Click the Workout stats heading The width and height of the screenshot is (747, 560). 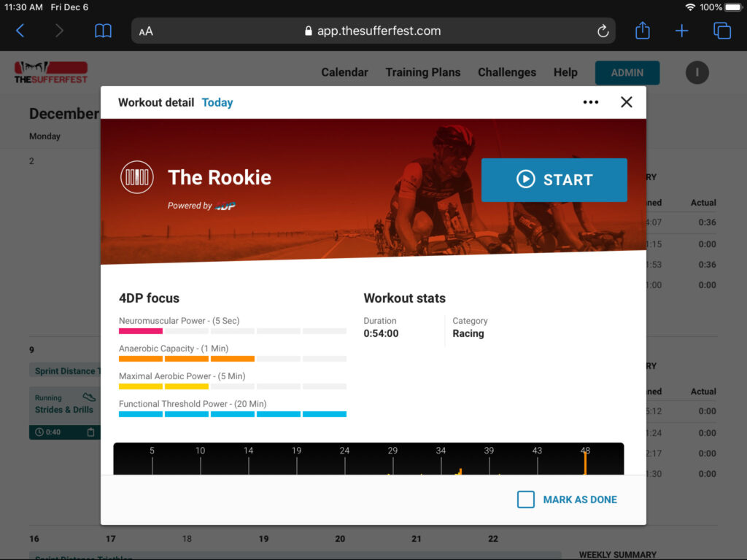404,298
